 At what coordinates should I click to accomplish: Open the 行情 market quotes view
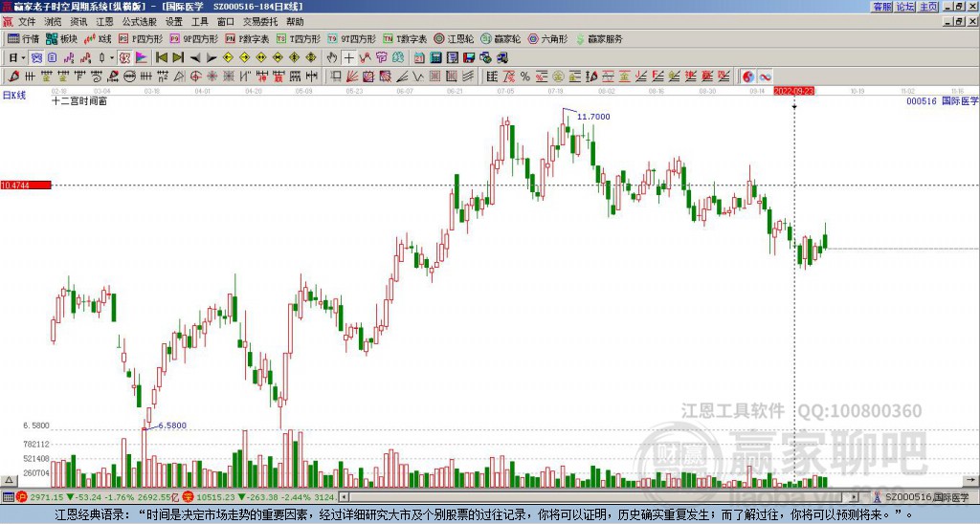click(23, 38)
